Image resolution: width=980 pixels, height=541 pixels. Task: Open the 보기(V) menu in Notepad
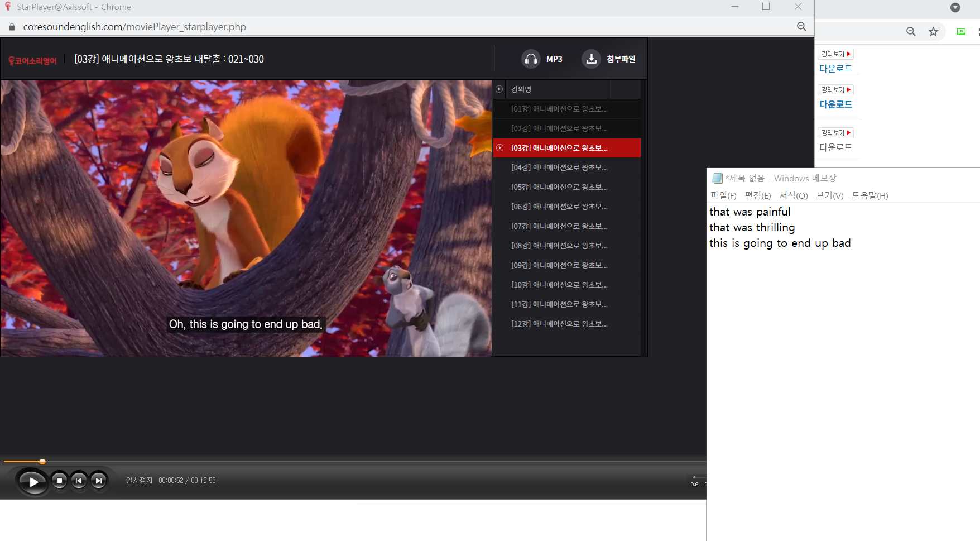coord(830,195)
